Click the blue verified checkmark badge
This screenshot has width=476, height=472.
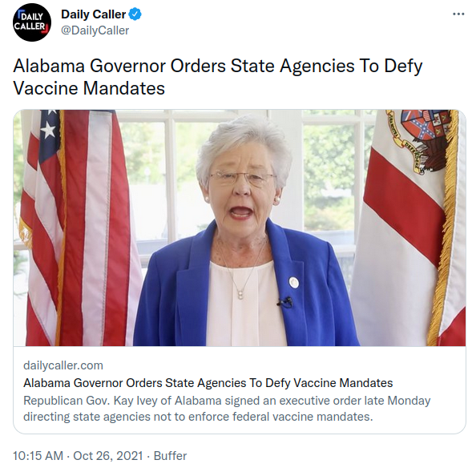pos(135,14)
